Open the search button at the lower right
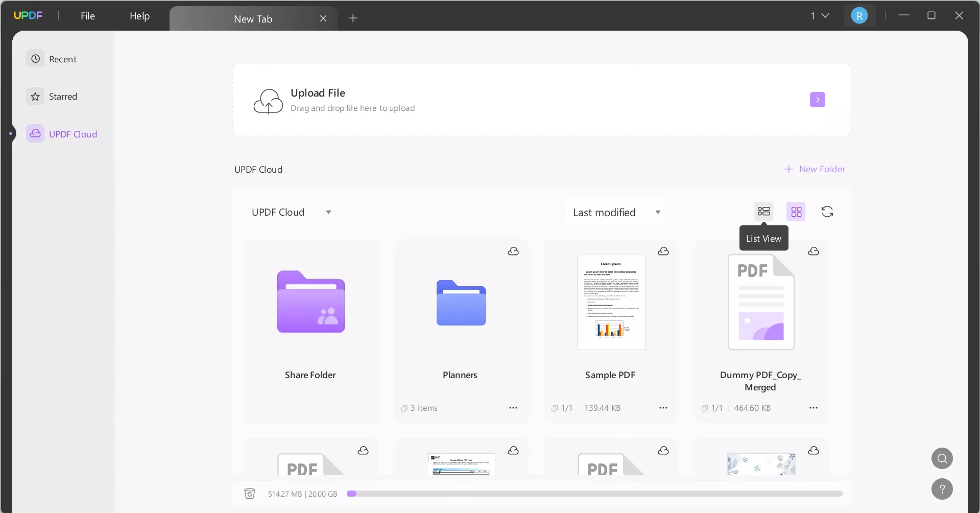 click(x=942, y=458)
